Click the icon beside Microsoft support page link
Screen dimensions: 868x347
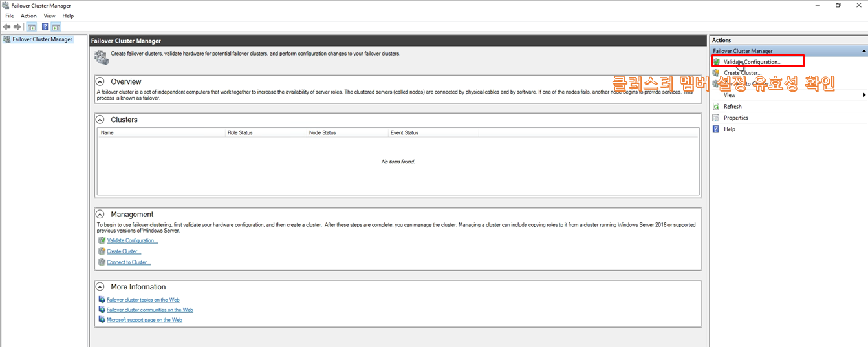pos(102,319)
